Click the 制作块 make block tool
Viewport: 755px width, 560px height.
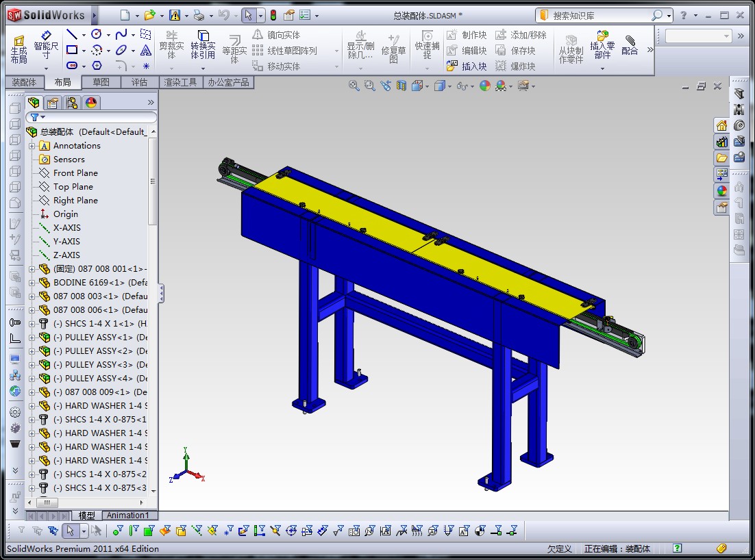click(467, 35)
